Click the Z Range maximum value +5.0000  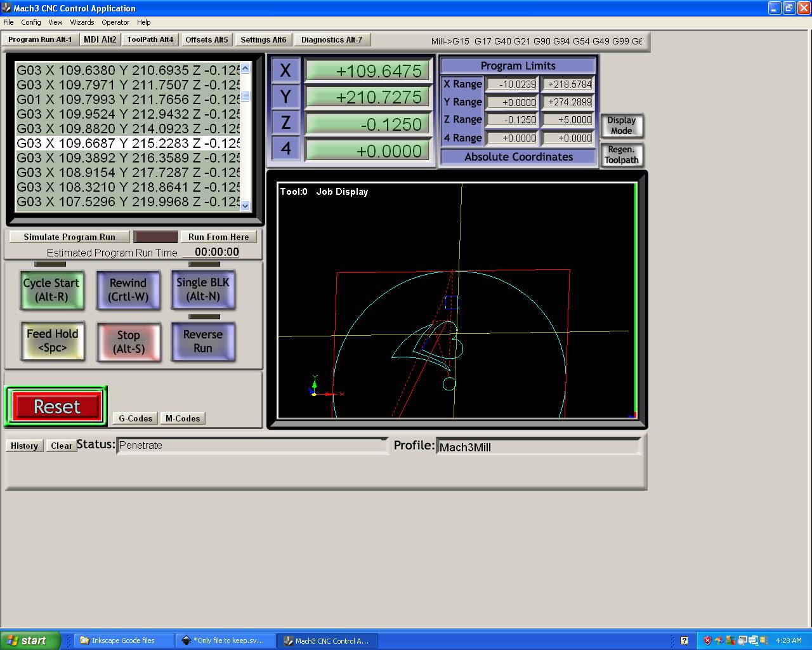[568, 119]
